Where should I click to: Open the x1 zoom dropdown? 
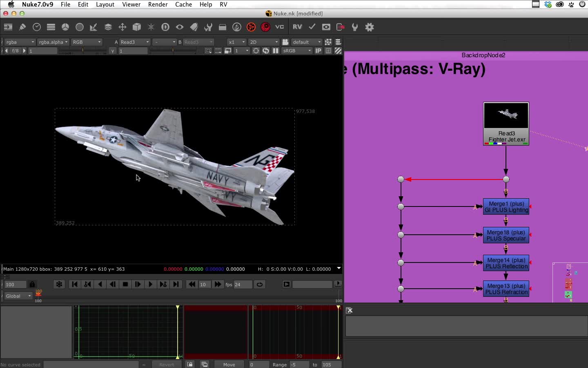point(237,42)
